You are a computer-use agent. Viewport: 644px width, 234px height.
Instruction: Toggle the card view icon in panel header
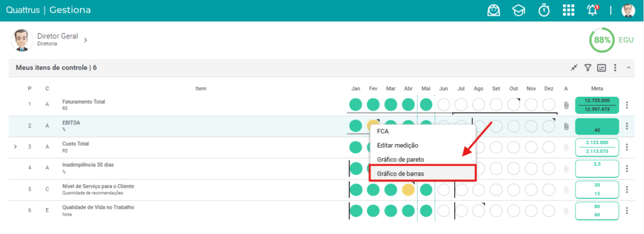click(601, 68)
